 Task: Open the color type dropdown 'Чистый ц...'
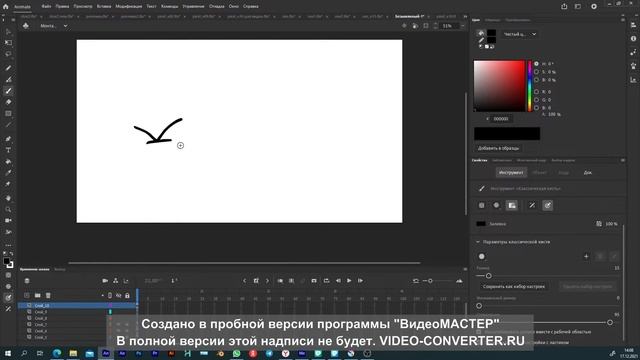pyautogui.click(x=520, y=34)
